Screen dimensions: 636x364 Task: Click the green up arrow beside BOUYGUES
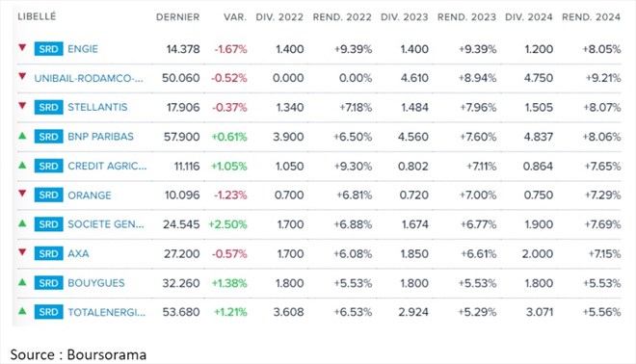(22, 282)
